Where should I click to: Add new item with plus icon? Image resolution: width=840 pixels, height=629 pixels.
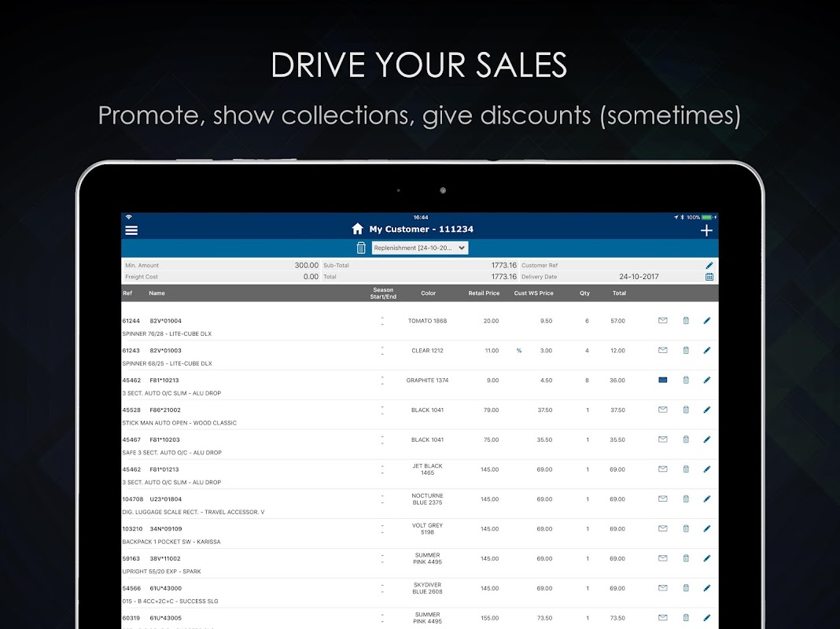pos(706,230)
